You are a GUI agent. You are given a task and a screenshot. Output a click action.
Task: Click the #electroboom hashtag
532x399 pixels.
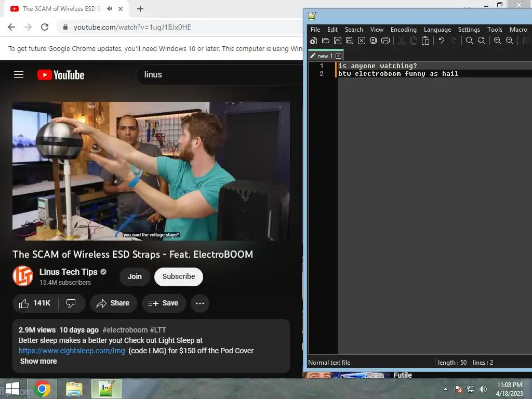pos(125,330)
